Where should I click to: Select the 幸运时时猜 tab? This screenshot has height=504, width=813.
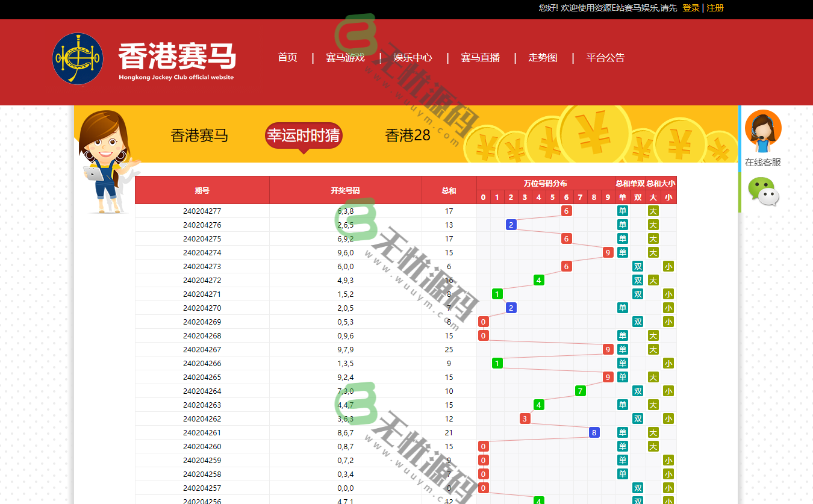click(x=304, y=135)
